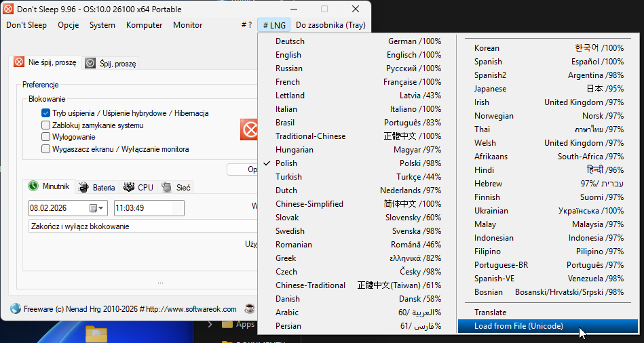The height and width of the screenshot is (343, 644).
Task: Click the network icon on Sieć tab
Action: click(167, 188)
